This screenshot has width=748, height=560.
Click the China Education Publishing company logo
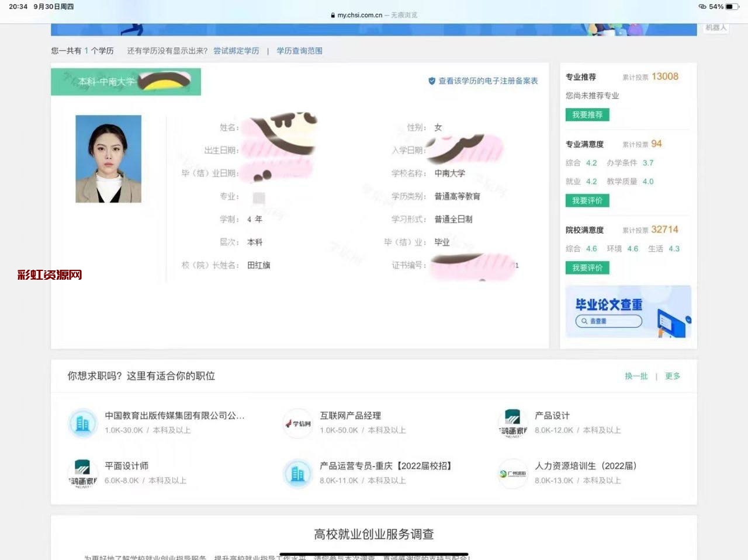coord(82,423)
